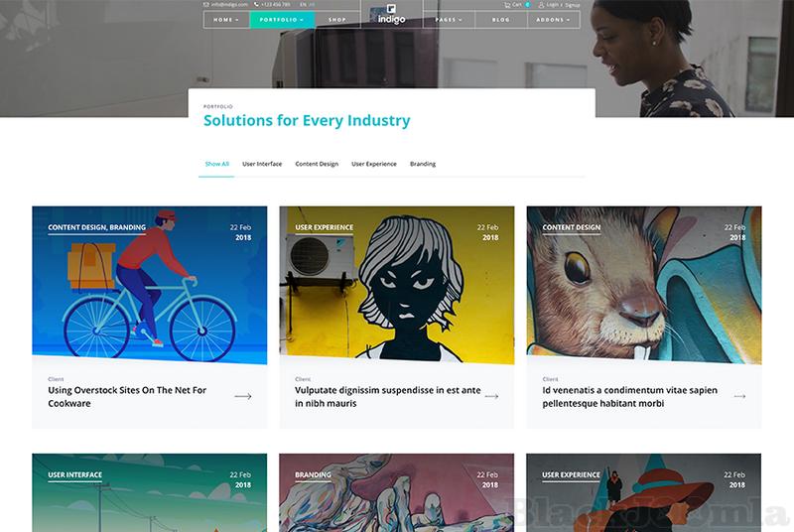
Task: Open the Blog menu item
Action: [501, 20]
